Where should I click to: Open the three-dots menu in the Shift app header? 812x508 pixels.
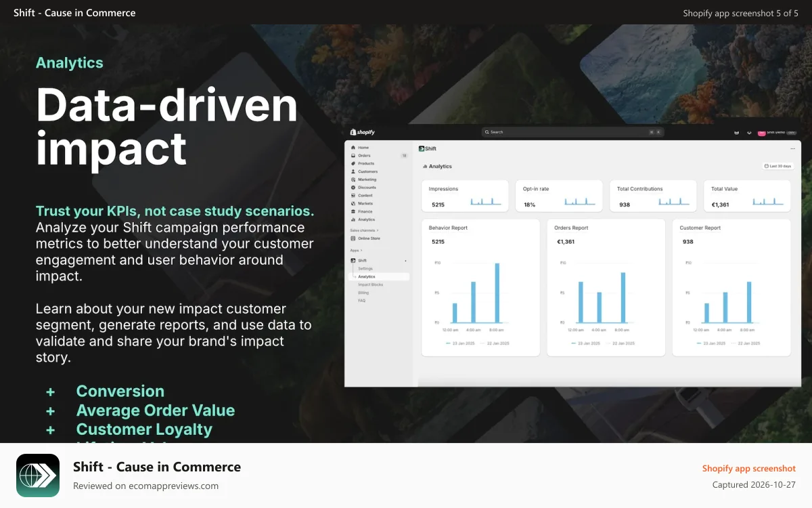click(792, 148)
